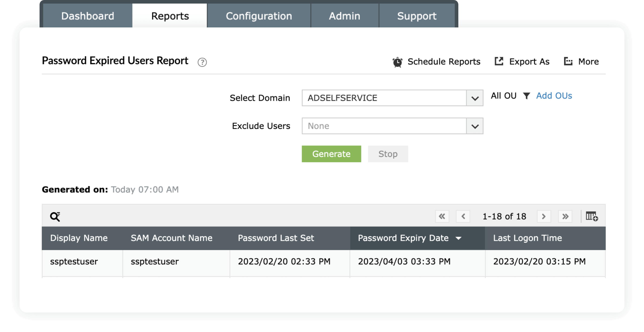The width and height of the screenshot is (644, 332).
Task: Click the add/remove columns icon
Action: point(591,216)
